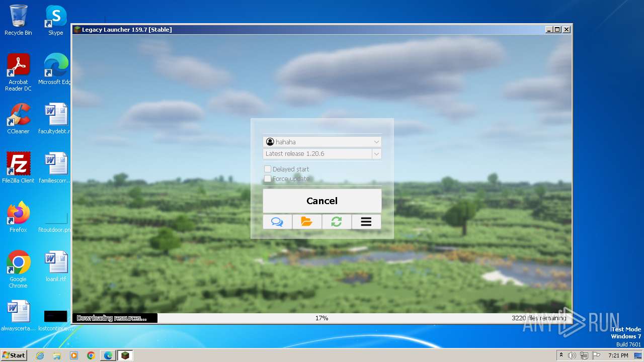
Task: Open the Firefox desktop shortcut
Action: pos(18,217)
